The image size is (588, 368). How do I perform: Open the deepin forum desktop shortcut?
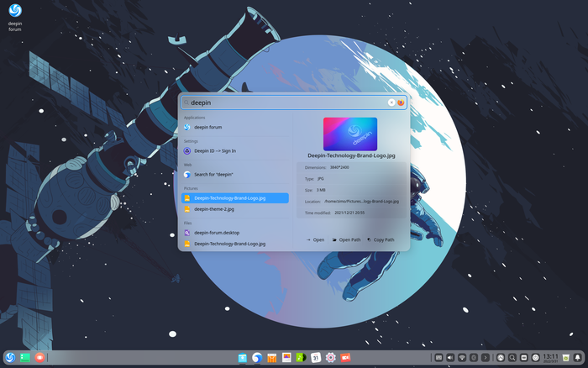(x=15, y=18)
